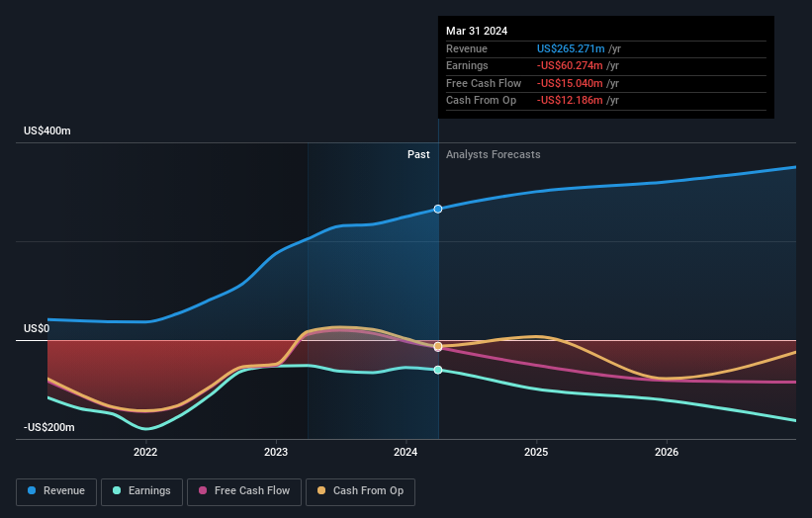
Task: Click the blue Revenue legend dot
Action: (x=32, y=490)
